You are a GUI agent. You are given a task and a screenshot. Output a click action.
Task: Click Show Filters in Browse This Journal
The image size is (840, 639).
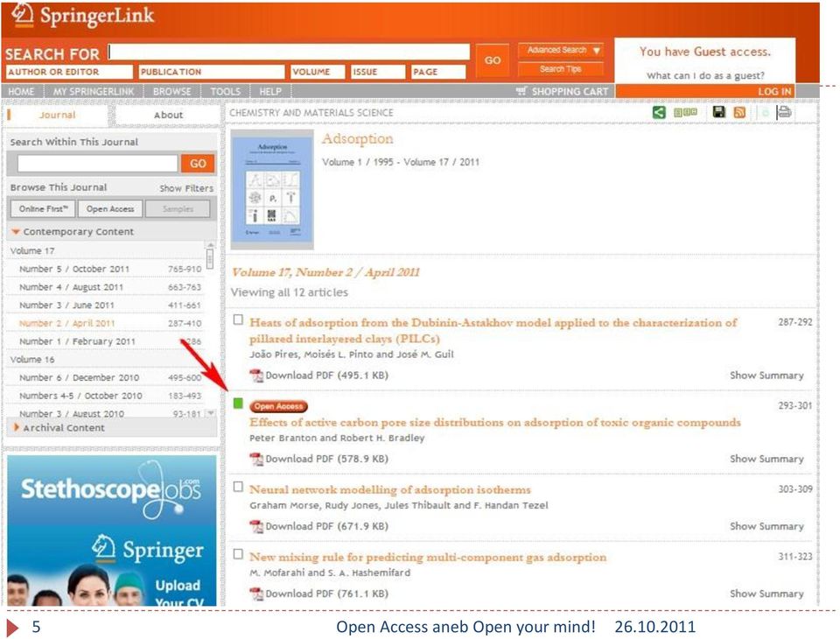pos(186,188)
